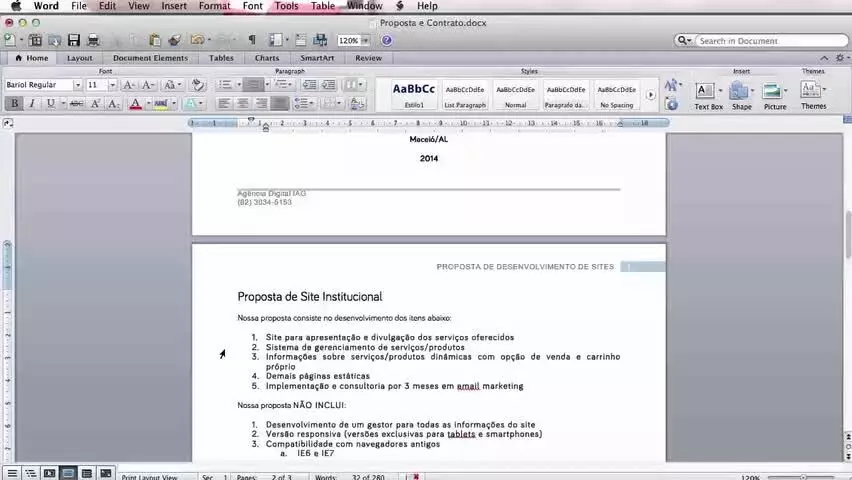Click the Format Painter brush icon
Image resolution: width=852 pixels, height=480 pixels.
click(174, 40)
